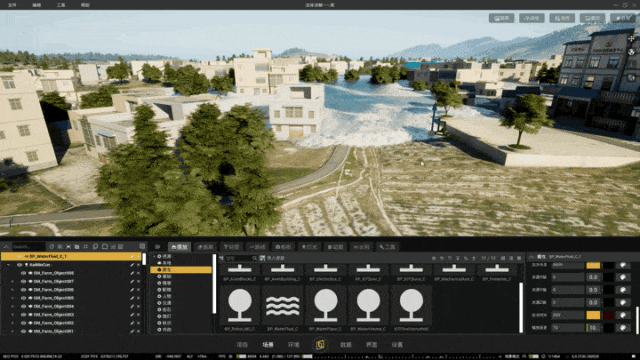Select the BP_WaterVolume_C asset thumbnail

pyautogui.click(x=368, y=306)
